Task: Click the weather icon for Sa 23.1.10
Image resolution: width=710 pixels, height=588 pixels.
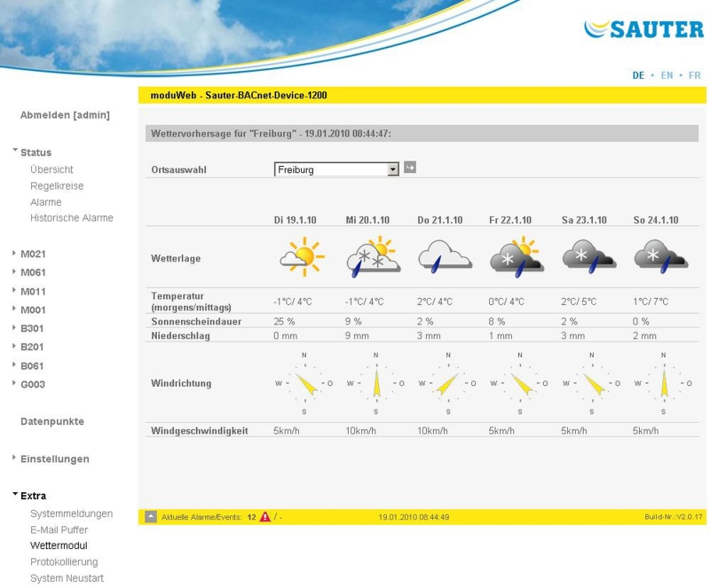Action: (x=588, y=256)
